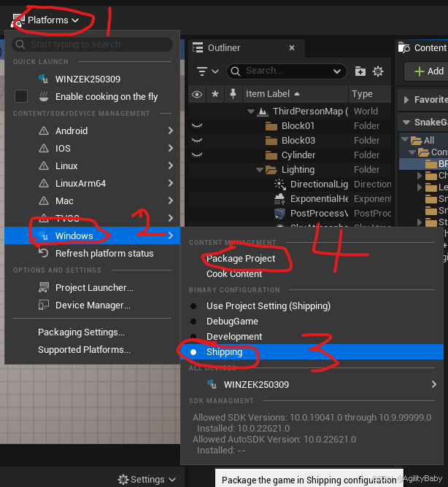Collapse the SnakeGame section
448x487 pixels.
tap(406, 122)
